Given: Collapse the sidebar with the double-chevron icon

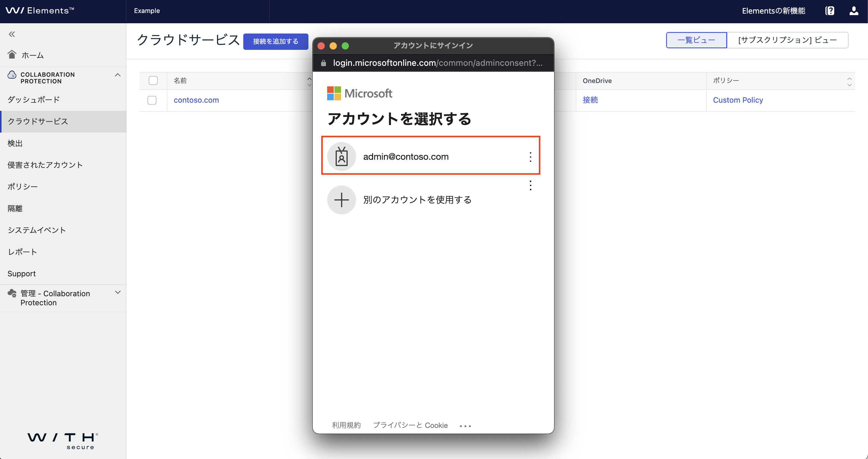Looking at the screenshot, I should 12,34.
